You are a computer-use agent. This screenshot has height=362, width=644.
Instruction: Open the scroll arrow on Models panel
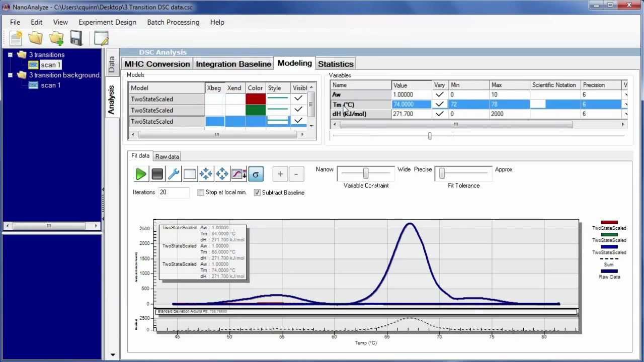click(312, 87)
